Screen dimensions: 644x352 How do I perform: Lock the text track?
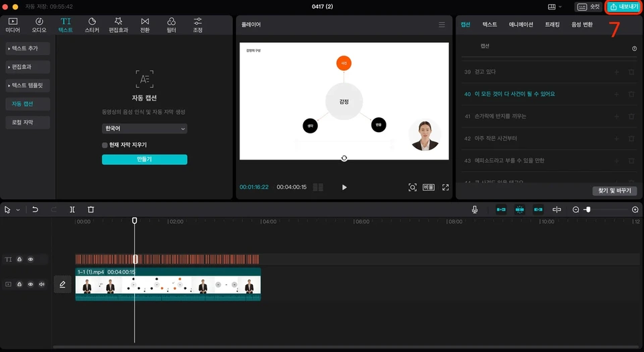19,259
